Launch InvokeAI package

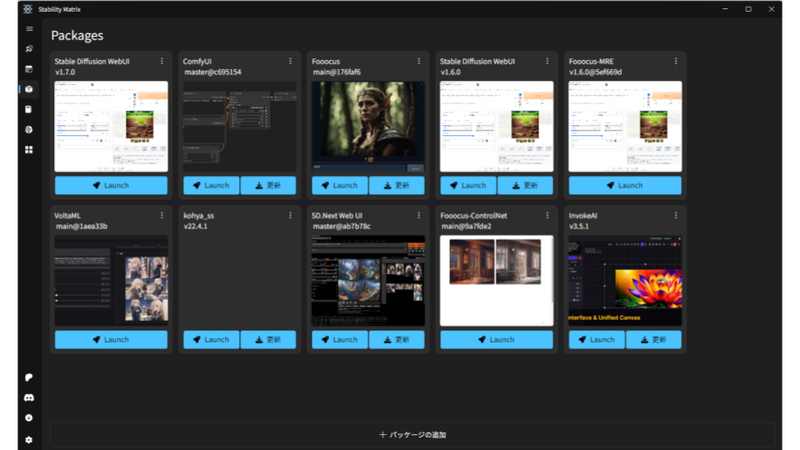tap(597, 339)
